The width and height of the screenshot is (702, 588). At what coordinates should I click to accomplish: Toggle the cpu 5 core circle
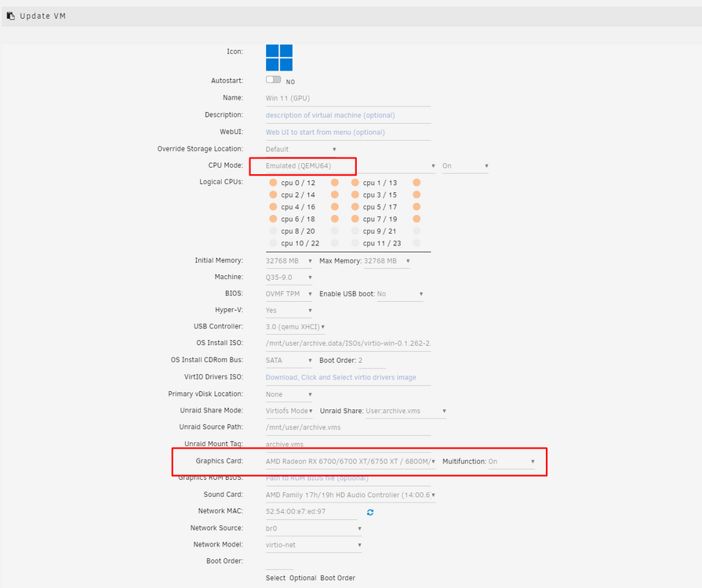pyautogui.click(x=355, y=207)
